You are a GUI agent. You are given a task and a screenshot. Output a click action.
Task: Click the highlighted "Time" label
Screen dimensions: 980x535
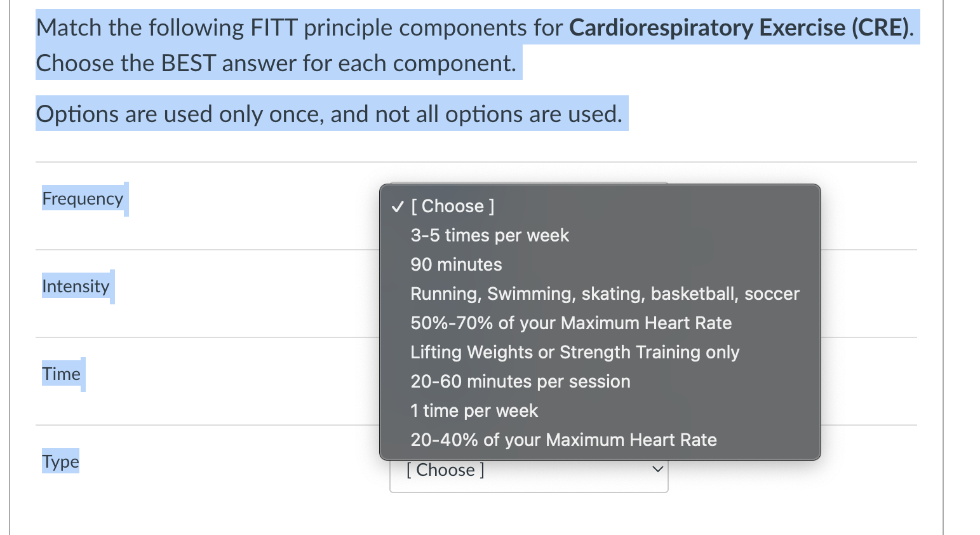click(61, 374)
